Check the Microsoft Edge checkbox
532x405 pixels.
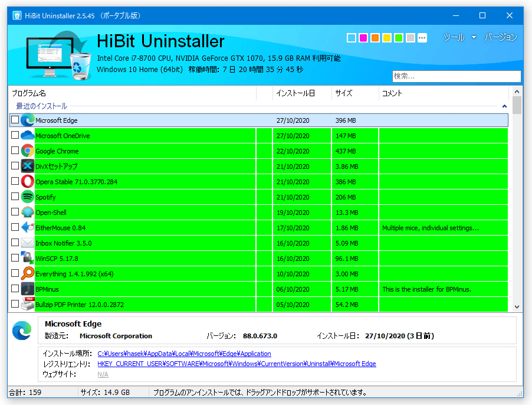[15, 119]
